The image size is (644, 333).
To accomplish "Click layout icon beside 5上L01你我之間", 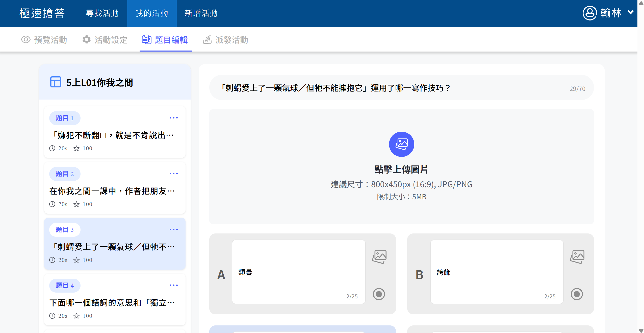I will pos(56,82).
